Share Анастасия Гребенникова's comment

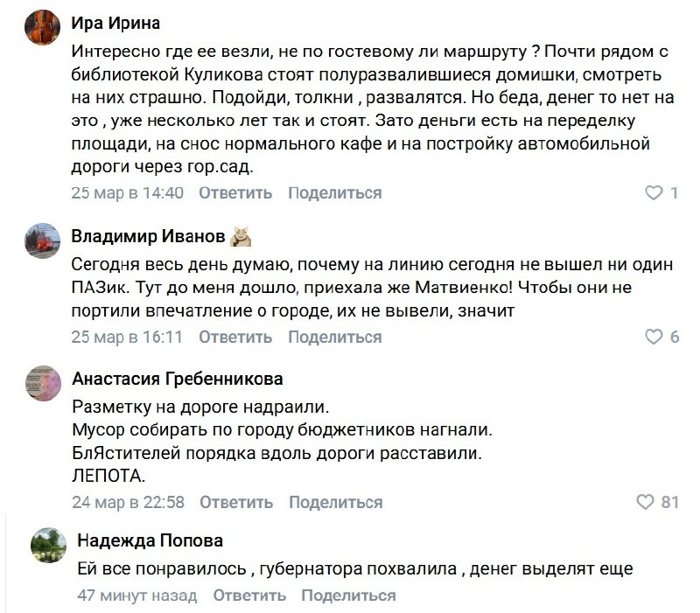[x=336, y=502]
